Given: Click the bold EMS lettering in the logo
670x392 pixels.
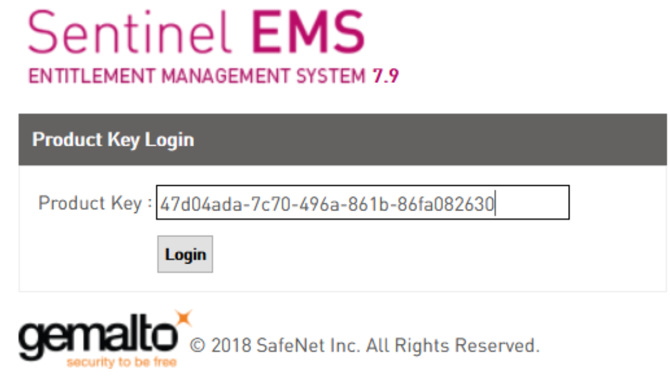Looking at the screenshot, I should pyautogui.click(x=308, y=33).
